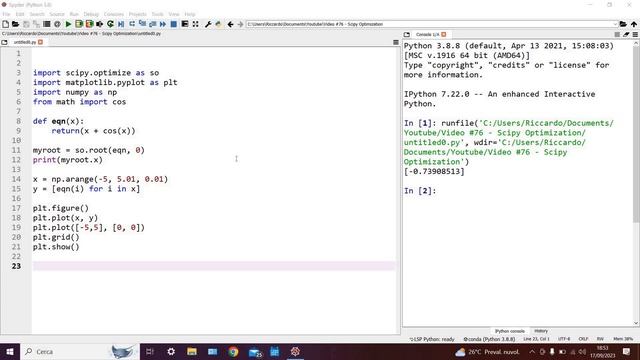
Task: Open the taskbar Settings gear
Action: click(171, 351)
